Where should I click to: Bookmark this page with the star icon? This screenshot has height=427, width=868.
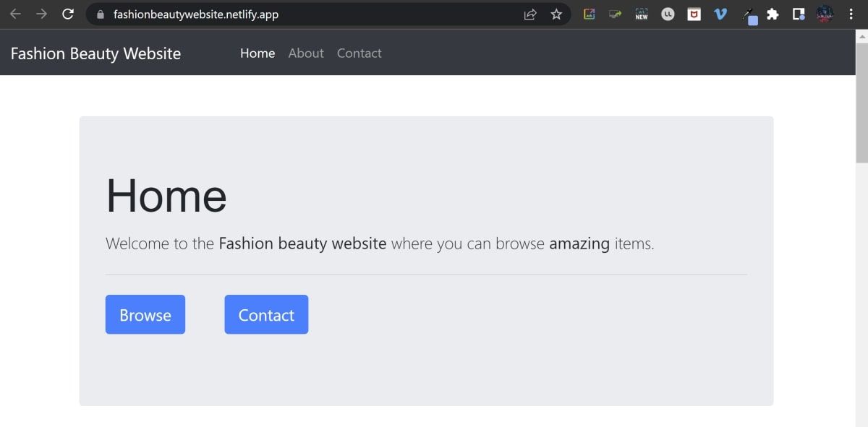pyautogui.click(x=556, y=14)
